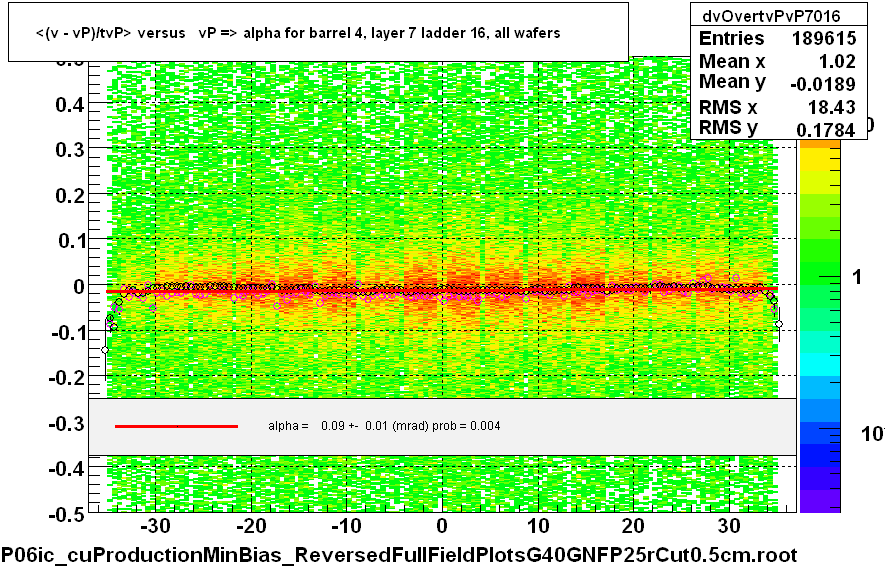Select the dvOvertvPvP7016 histogram name

click(771, 16)
